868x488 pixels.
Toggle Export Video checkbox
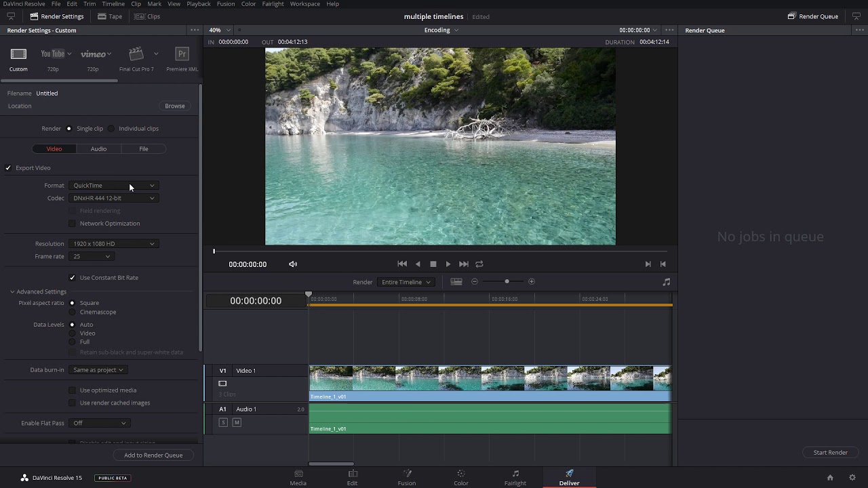8,168
